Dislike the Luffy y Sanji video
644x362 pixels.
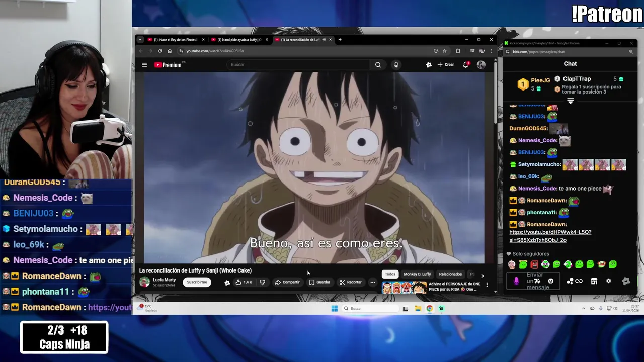click(262, 282)
